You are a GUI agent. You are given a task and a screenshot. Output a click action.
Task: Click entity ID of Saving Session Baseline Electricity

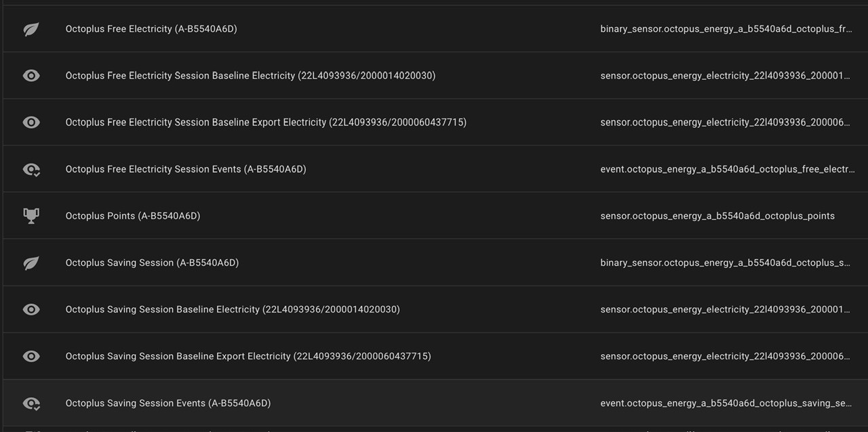pyautogui.click(x=725, y=310)
